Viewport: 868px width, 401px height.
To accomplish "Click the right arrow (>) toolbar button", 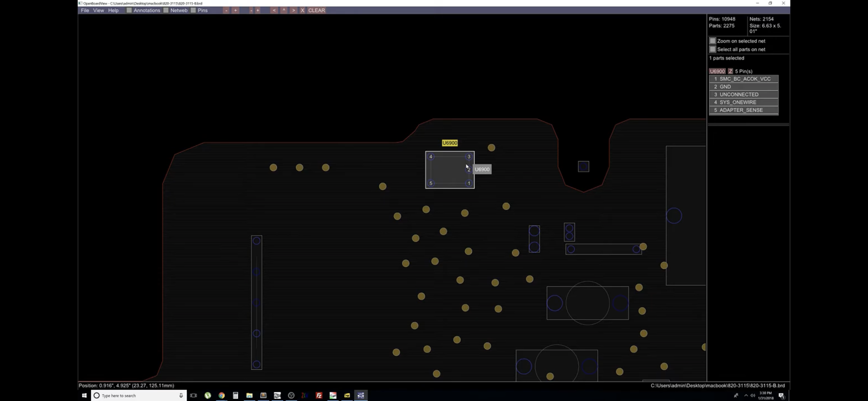I will tap(293, 10).
